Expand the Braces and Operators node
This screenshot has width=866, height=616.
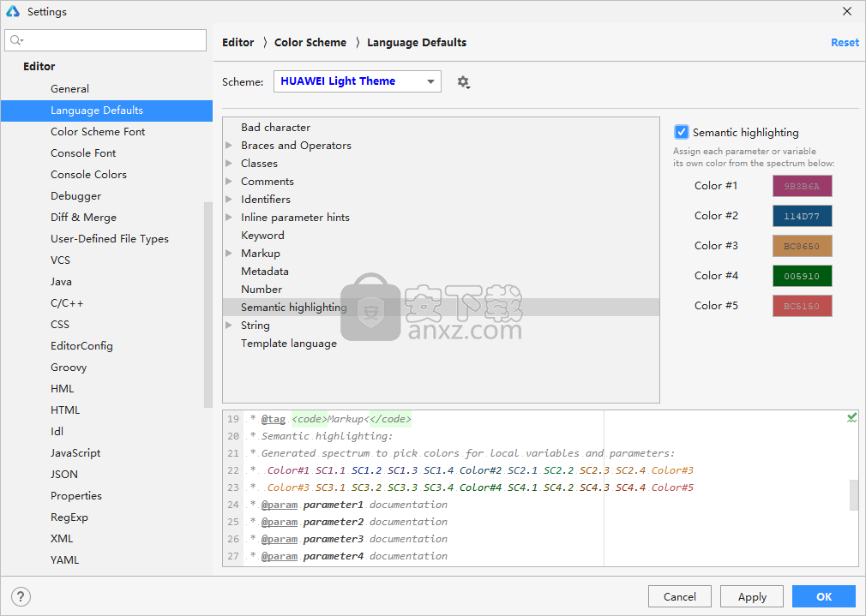point(229,145)
